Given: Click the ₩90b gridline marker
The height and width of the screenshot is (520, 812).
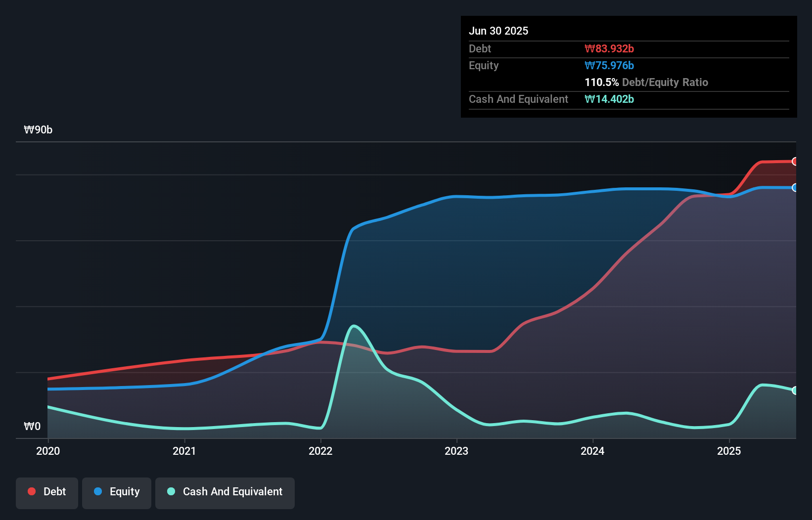Looking at the screenshot, I should coord(38,130).
